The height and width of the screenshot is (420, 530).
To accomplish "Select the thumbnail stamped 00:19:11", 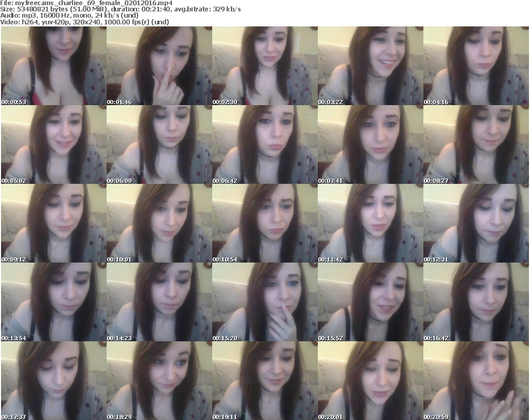I will [264, 381].
